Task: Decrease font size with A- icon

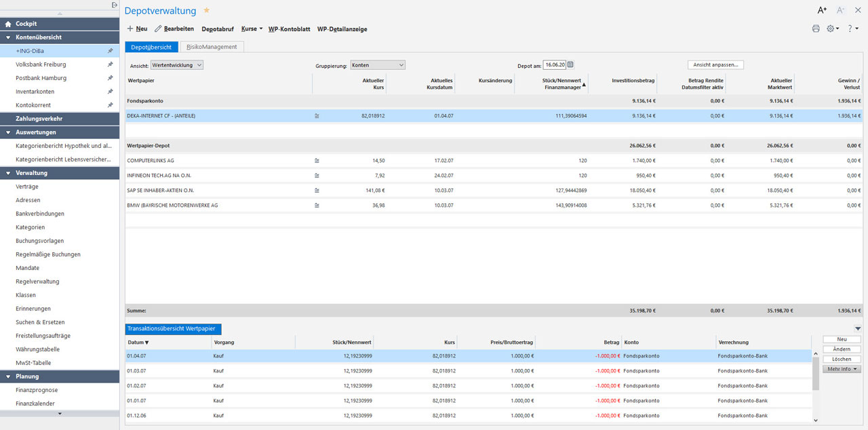Action: pyautogui.click(x=841, y=10)
